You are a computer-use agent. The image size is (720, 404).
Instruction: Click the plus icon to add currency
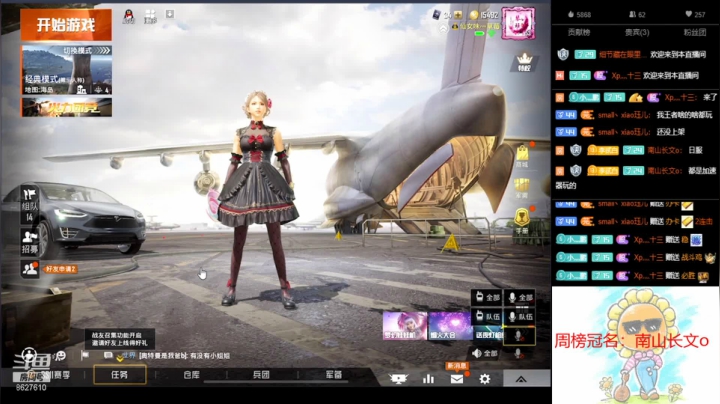pyautogui.click(x=458, y=15)
